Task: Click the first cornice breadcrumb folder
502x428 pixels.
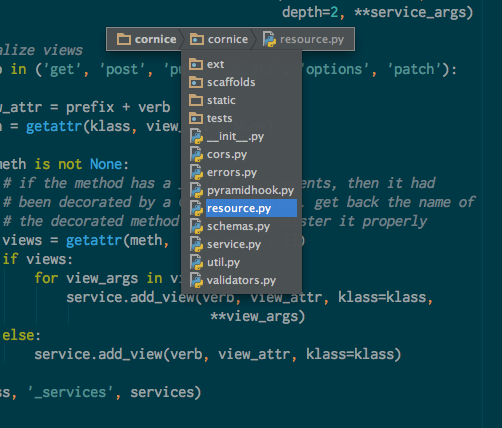Action: pyautogui.click(x=146, y=39)
